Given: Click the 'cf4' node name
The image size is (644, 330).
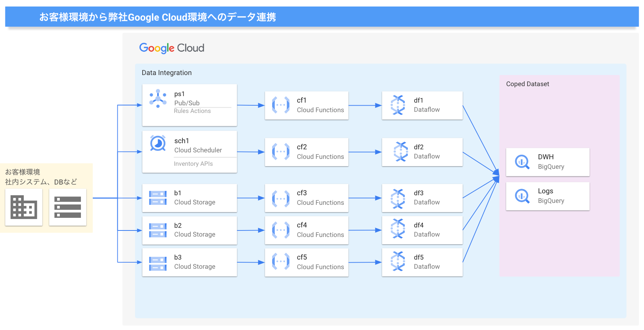Looking at the screenshot, I should pos(302,225).
